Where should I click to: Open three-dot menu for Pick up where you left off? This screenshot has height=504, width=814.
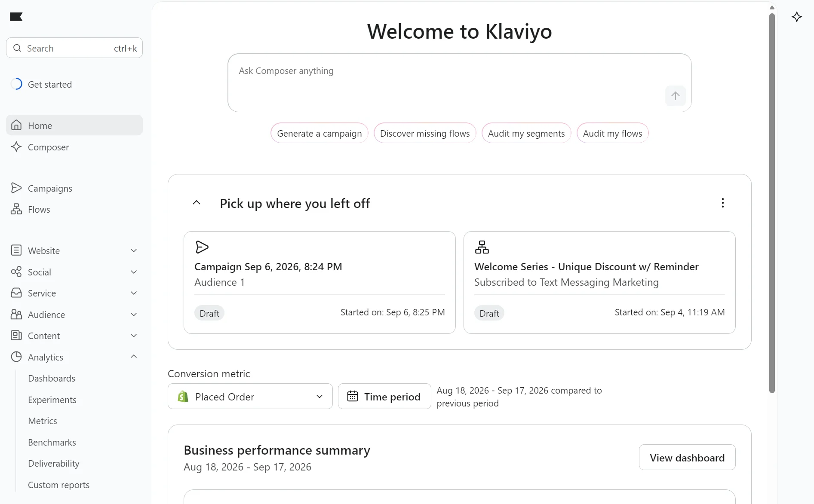coord(723,203)
